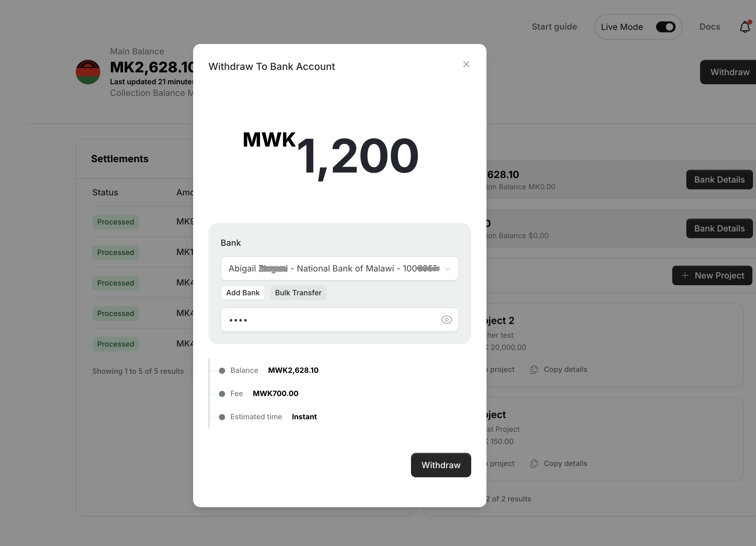
Task: Click the Malawi flag currency icon
Action: pyautogui.click(x=88, y=72)
